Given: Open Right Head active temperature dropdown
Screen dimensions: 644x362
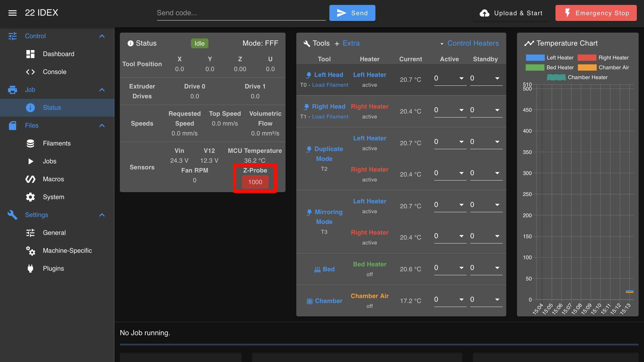Looking at the screenshot, I should (x=461, y=110).
